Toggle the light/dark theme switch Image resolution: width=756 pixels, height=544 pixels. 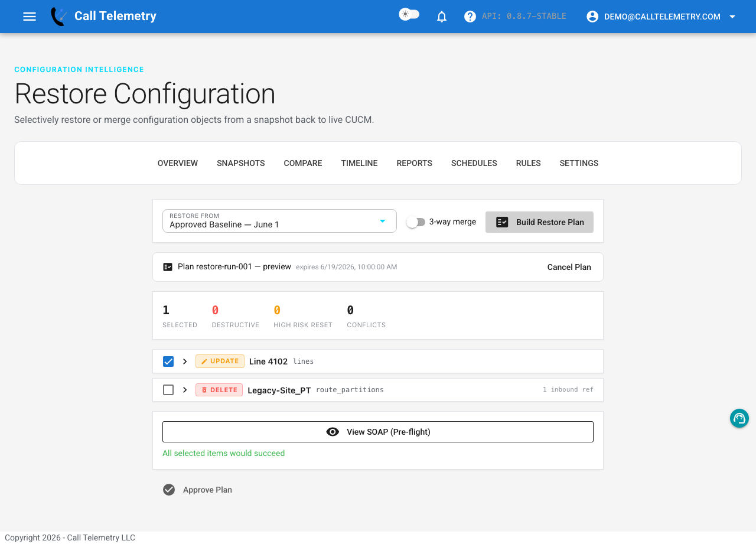point(409,15)
